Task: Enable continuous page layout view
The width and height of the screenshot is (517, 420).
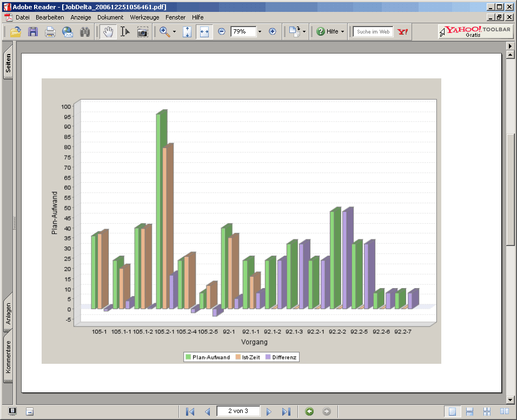Action: [469, 412]
